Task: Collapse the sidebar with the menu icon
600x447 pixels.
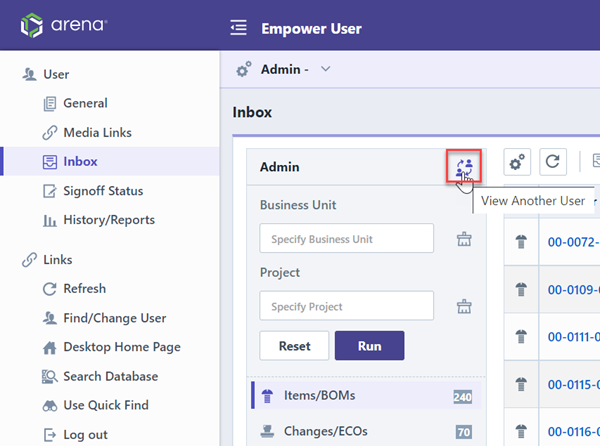Action: point(238,28)
